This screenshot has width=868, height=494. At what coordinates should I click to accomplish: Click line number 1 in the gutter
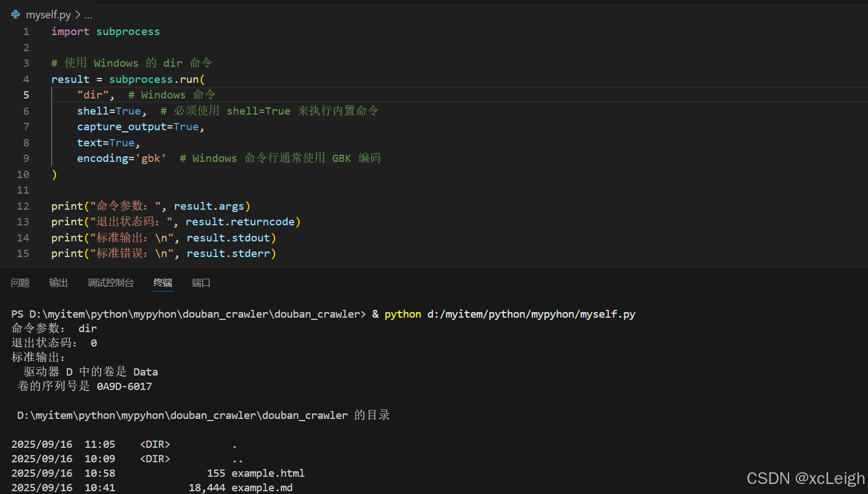(x=26, y=32)
